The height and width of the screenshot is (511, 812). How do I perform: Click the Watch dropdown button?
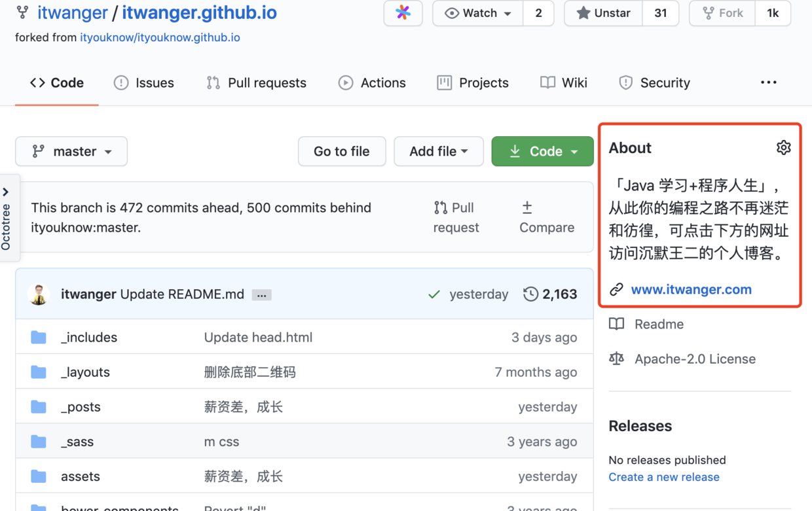(x=478, y=13)
